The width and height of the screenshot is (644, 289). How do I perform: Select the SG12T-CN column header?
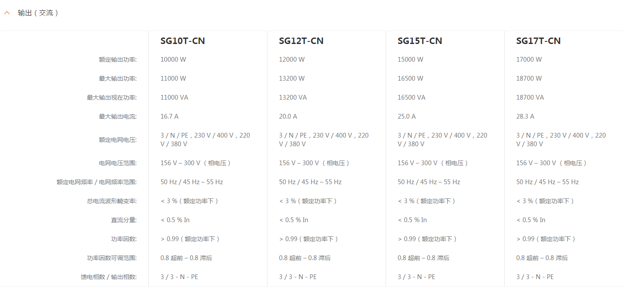(x=301, y=41)
